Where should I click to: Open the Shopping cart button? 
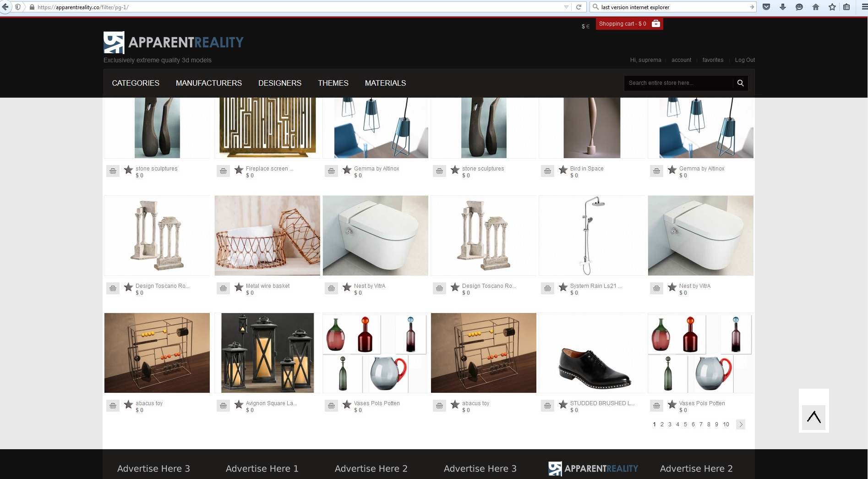point(629,24)
